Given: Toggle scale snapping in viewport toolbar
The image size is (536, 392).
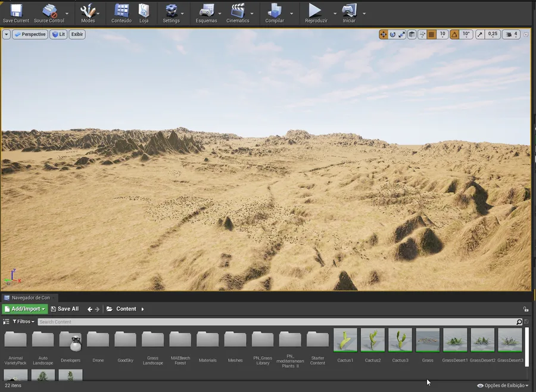Looking at the screenshot, I should tap(480, 35).
